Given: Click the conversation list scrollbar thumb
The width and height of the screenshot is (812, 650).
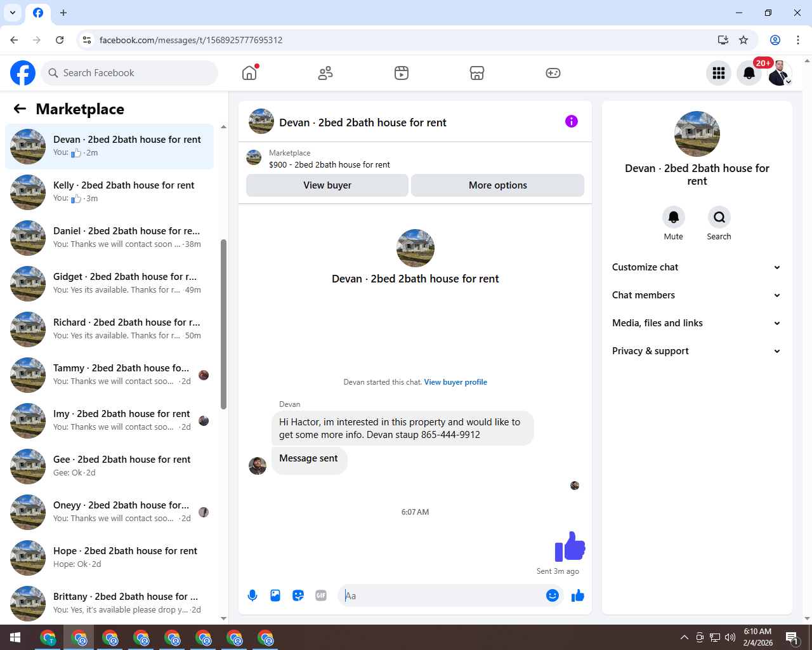Looking at the screenshot, I should pyautogui.click(x=223, y=324).
